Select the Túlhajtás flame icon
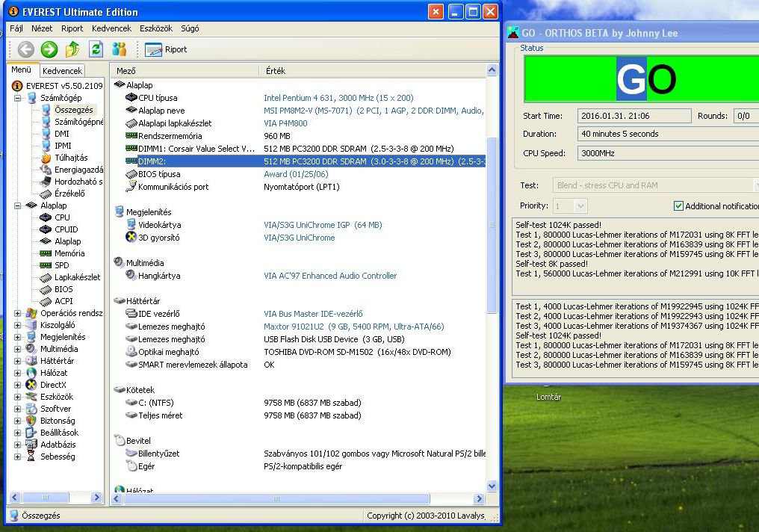 [x=46, y=158]
